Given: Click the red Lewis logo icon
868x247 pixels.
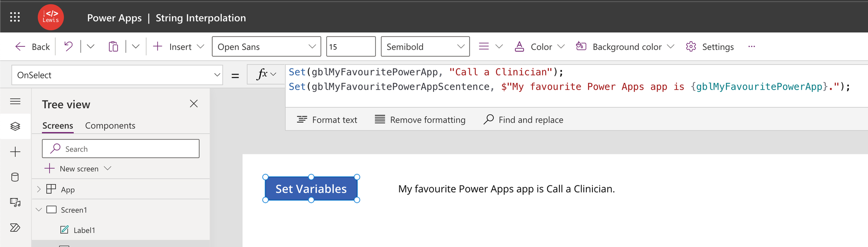Looking at the screenshot, I should point(51,17).
